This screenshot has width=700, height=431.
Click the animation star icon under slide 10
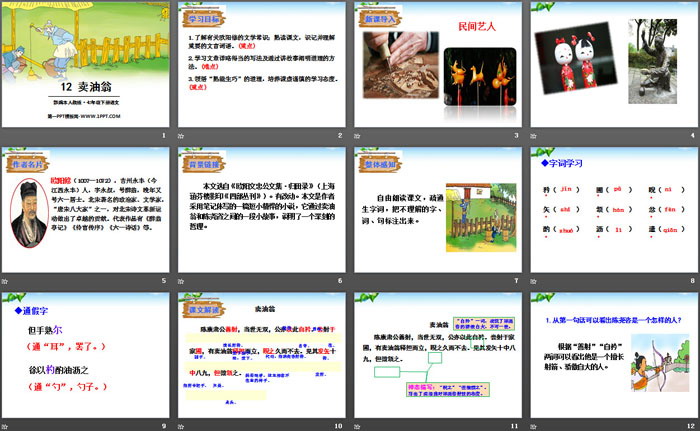tap(181, 427)
